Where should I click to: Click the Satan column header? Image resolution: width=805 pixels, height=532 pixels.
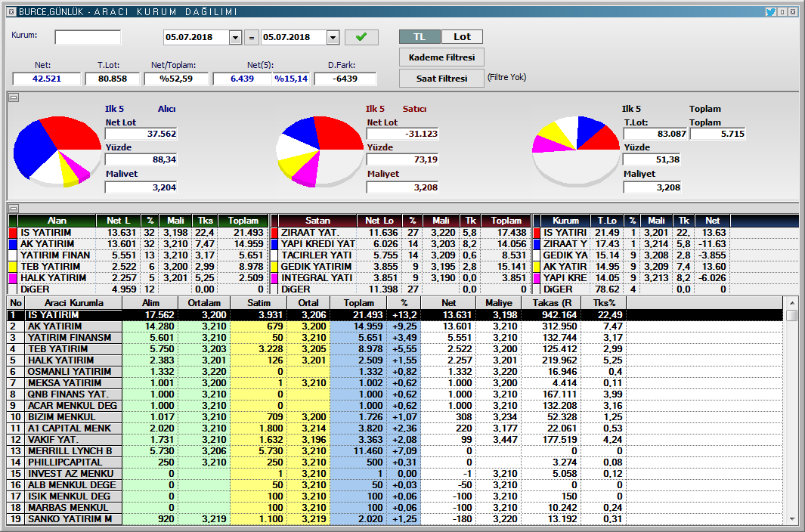pyautogui.click(x=317, y=221)
